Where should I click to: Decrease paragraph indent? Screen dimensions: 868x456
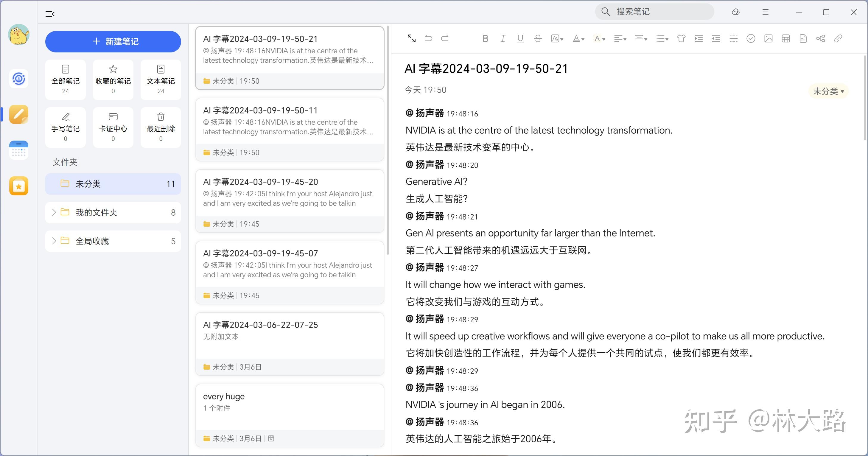[716, 38]
